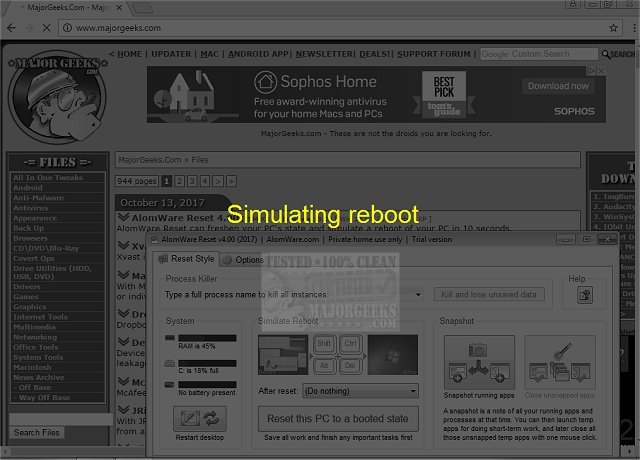Image resolution: width=640 pixels, height=460 pixels.
Task: Click the Del key icon
Action: pyautogui.click(x=350, y=365)
